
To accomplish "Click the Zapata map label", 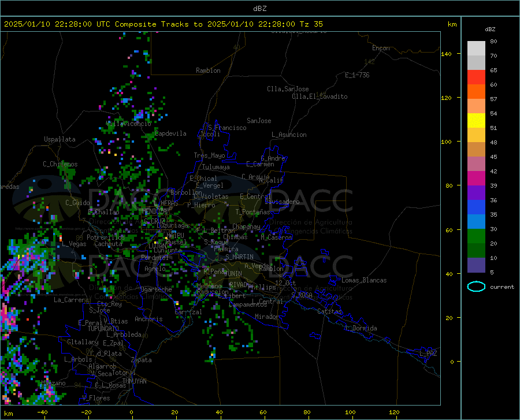I will click(x=142, y=360).
